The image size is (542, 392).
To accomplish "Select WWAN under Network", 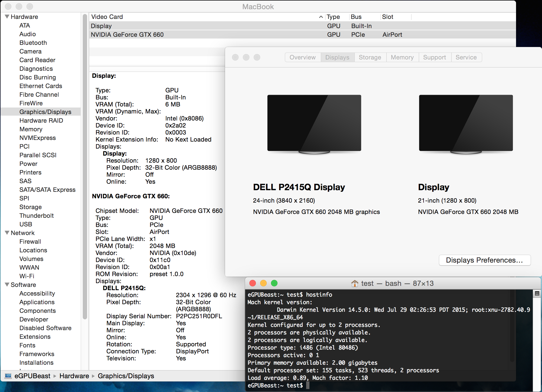I will (x=29, y=267).
